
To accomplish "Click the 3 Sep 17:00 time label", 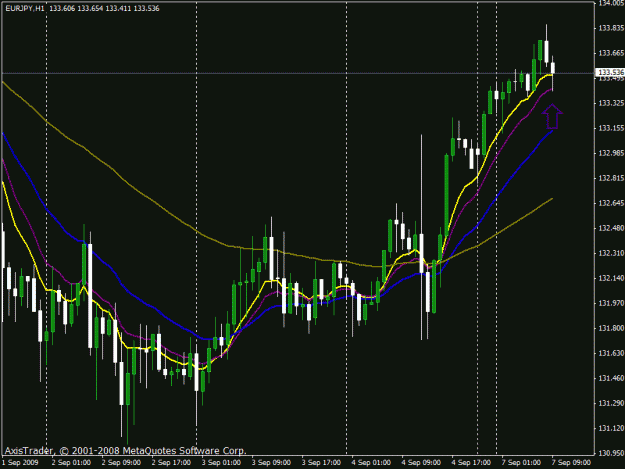I will coord(321,463).
